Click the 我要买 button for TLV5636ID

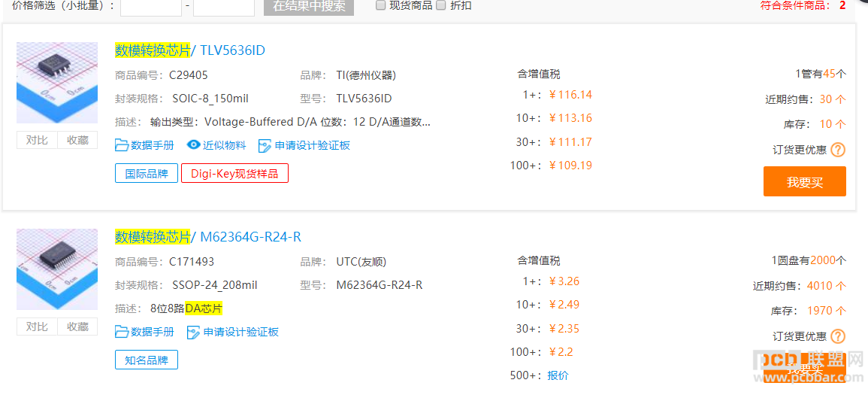805,181
